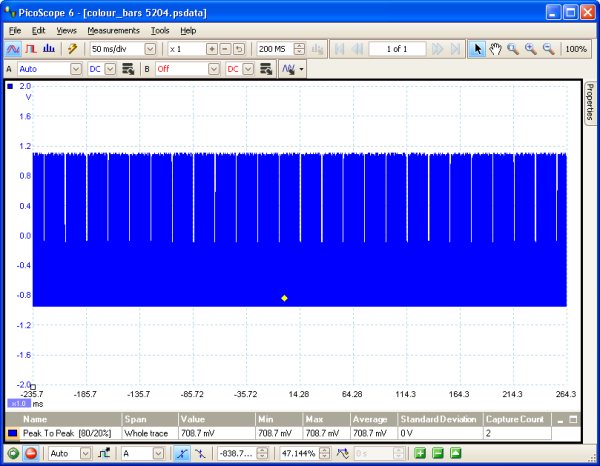Select the hand drag tool
600x466 pixels.
click(495, 49)
